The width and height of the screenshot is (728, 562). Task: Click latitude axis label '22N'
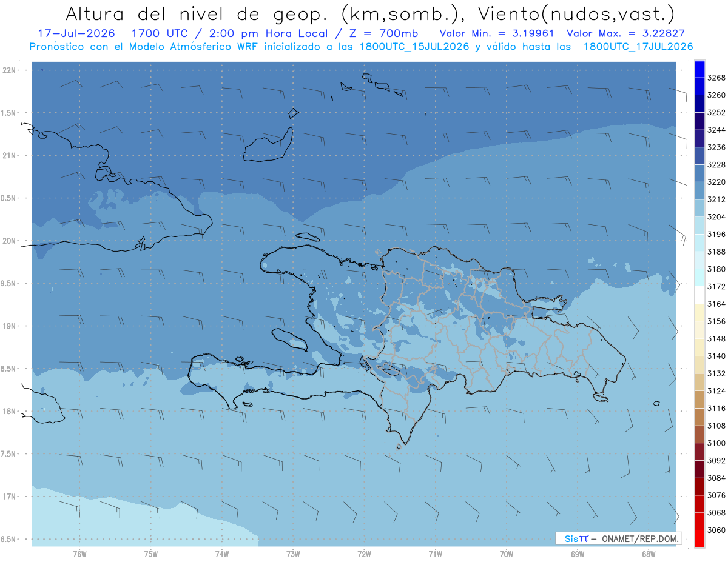pos(9,70)
